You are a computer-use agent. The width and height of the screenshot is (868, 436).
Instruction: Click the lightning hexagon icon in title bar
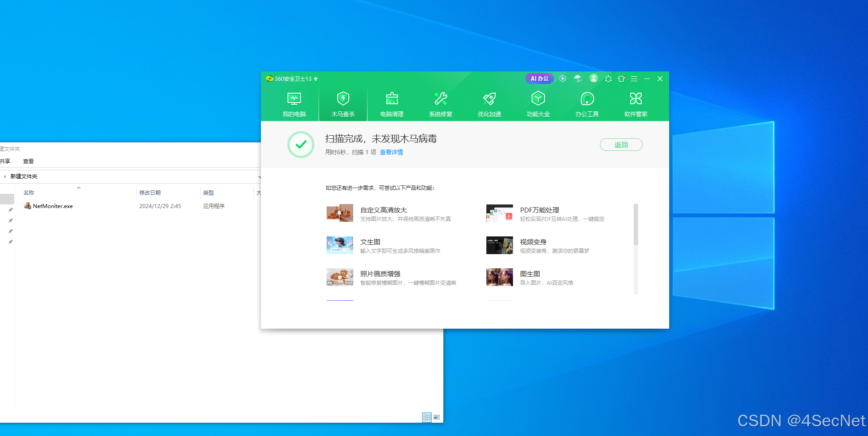click(563, 79)
